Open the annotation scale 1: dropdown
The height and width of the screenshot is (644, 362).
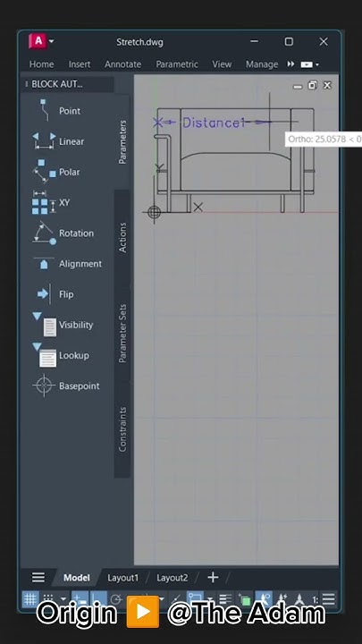(316, 600)
